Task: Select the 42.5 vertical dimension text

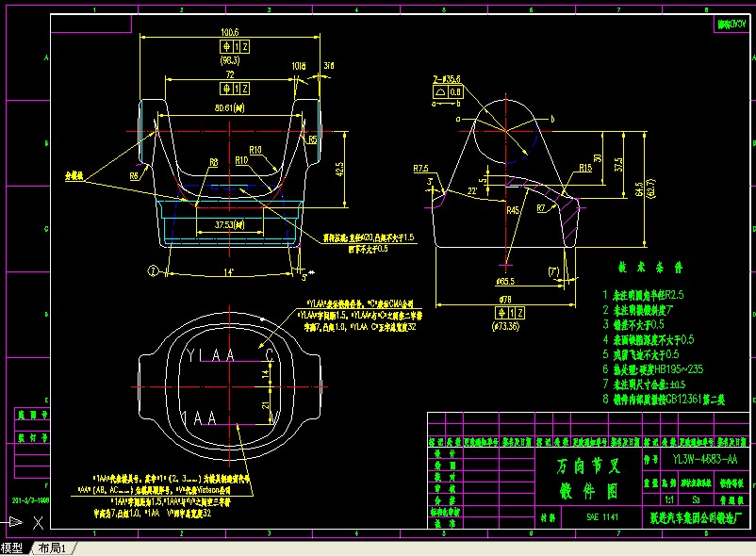Action: click(x=339, y=168)
